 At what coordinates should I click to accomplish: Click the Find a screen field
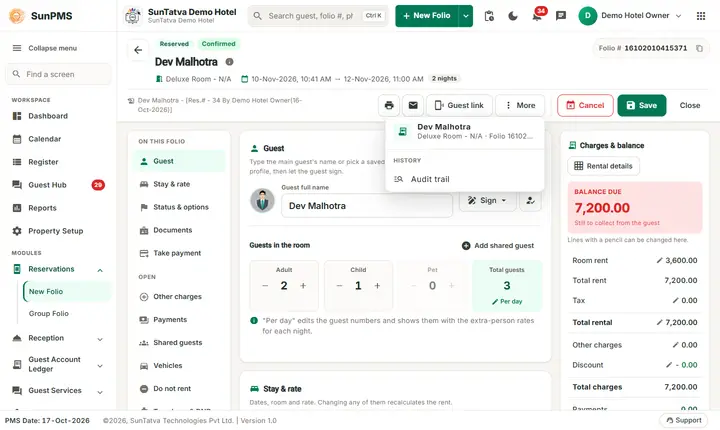point(58,74)
